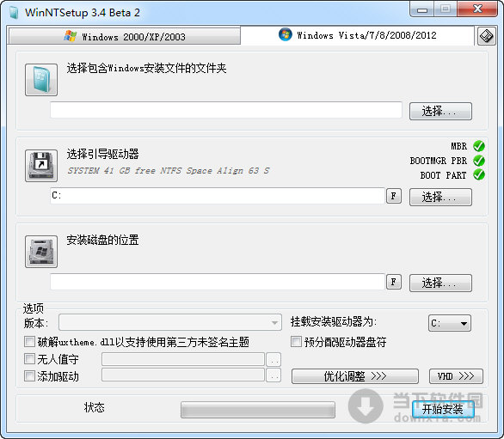Select the Windows Vista/7/8/2008/2012 tab
The height and width of the screenshot is (439, 504).
click(x=358, y=35)
